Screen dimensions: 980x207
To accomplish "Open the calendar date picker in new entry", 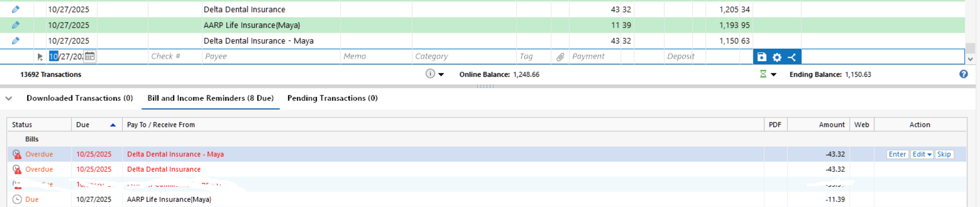I will [89, 56].
